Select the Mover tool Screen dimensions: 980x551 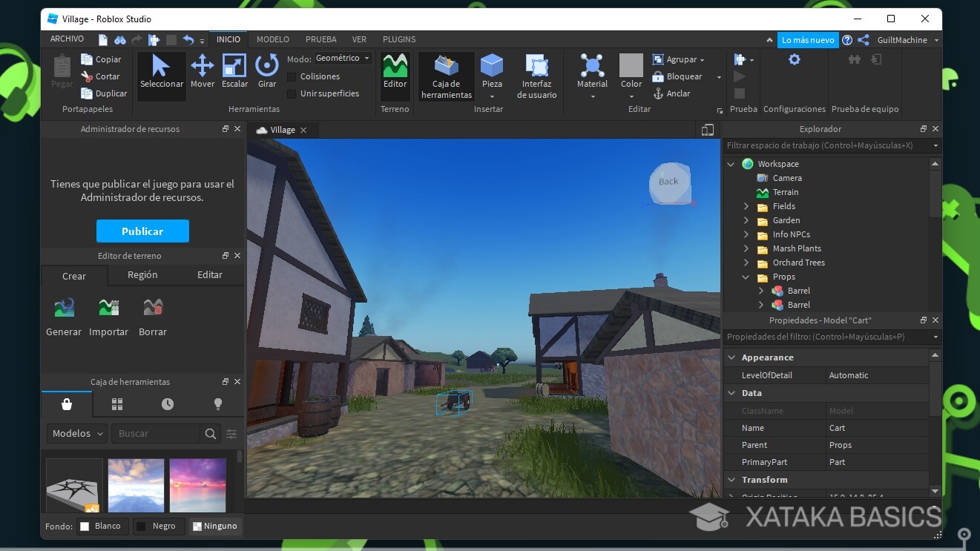(202, 73)
